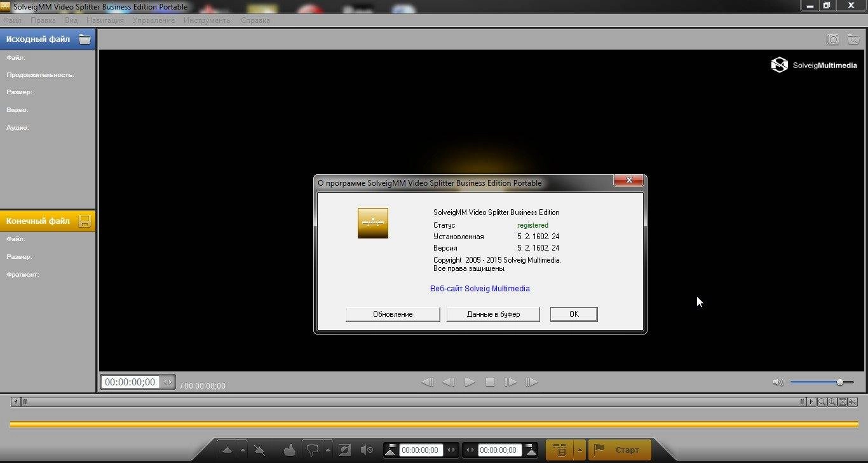Click the end time stepper arrows
Image resolution: width=868 pixels, height=463 pixels.
point(470,450)
